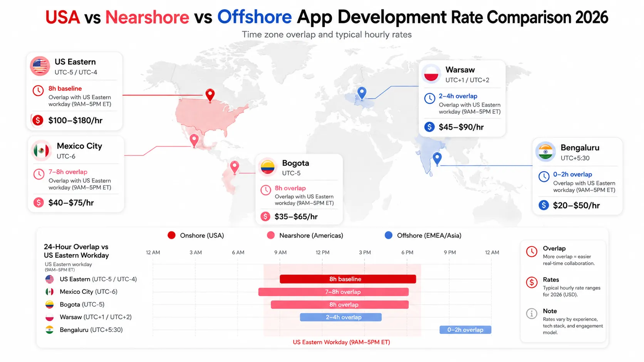Click the Bengaluru card heading
Viewport: 644px width, 362px height.
(580, 148)
